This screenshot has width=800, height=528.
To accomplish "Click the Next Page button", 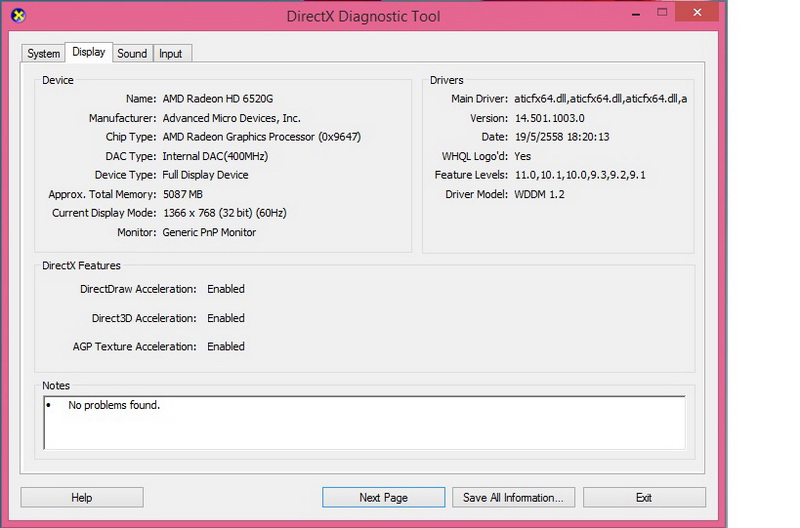I will [x=383, y=497].
